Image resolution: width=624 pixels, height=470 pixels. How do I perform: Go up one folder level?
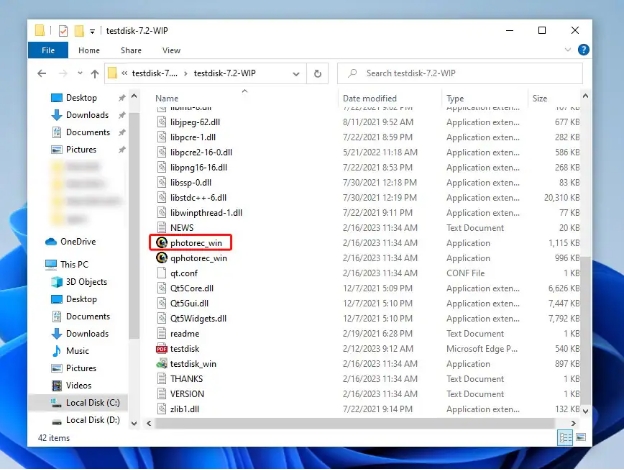93,73
